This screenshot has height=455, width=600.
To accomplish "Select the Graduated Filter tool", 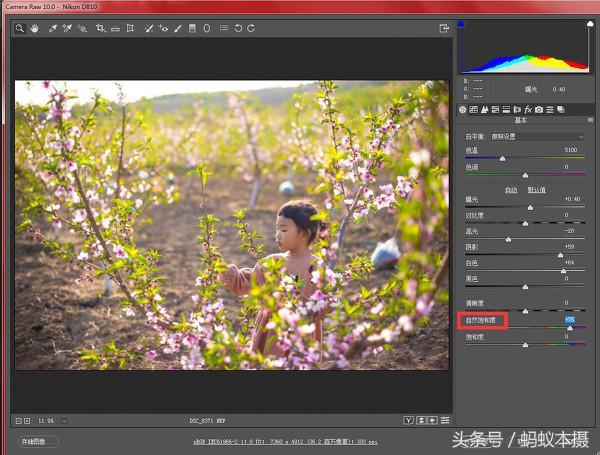I will tap(192, 28).
